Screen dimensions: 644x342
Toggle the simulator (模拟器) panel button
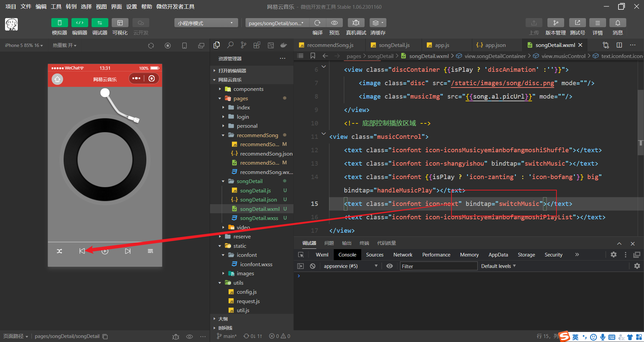point(59,23)
